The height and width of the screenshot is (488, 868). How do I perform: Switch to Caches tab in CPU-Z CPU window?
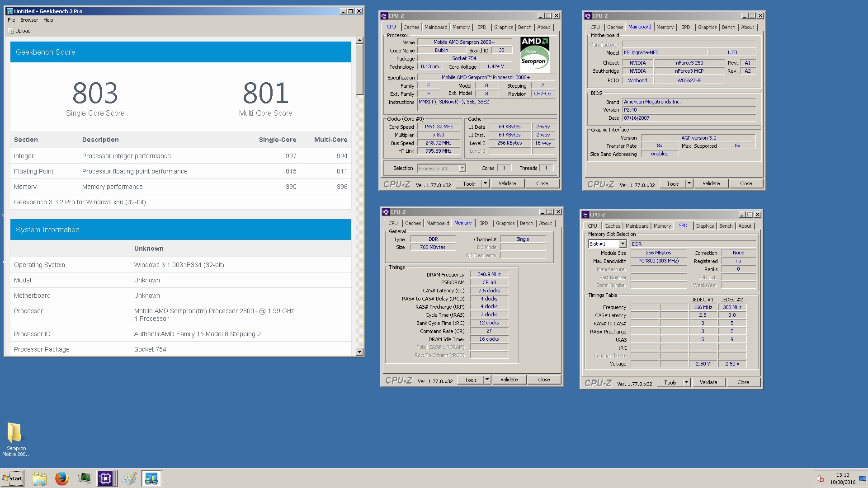coord(411,27)
